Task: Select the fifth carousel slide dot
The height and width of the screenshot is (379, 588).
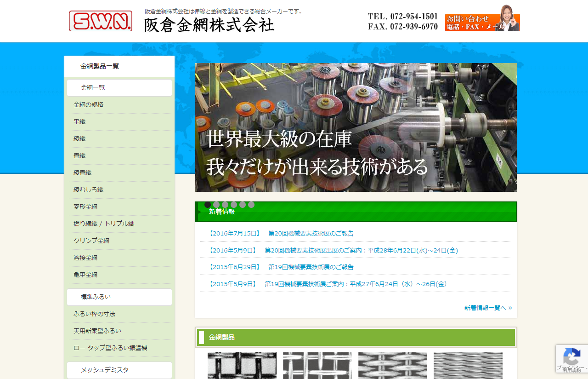Action: [x=243, y=205]
